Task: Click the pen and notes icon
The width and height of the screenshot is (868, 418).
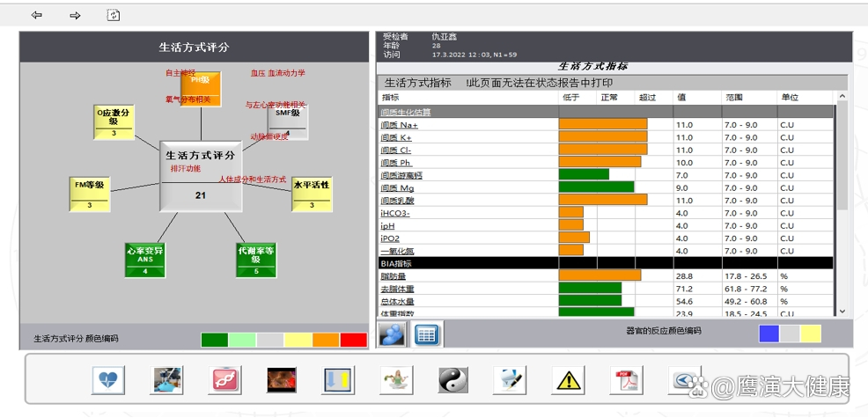Action: 510,380
